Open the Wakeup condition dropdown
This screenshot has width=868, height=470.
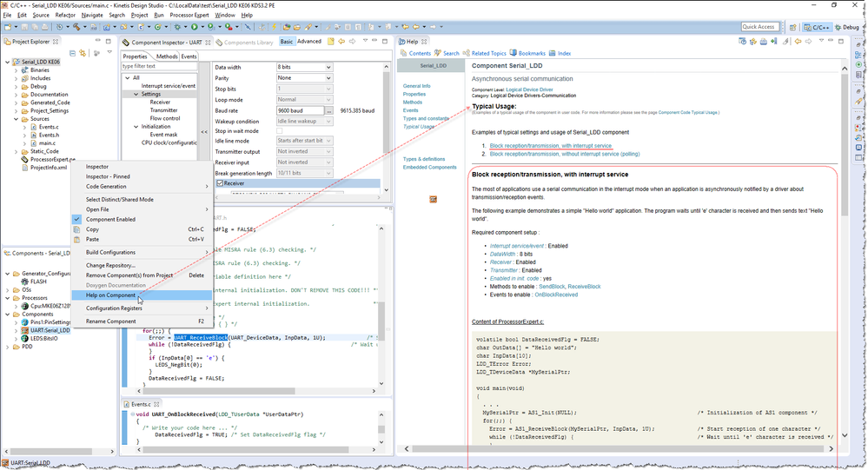click(304, 122)
